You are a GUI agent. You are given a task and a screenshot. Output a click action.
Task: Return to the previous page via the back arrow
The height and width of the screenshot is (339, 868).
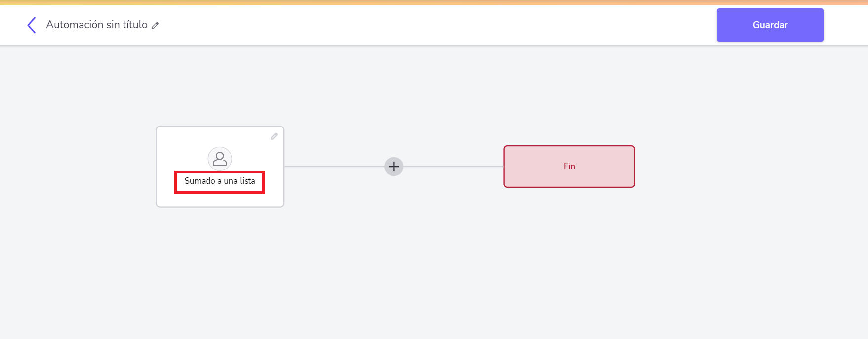(31, 25)
